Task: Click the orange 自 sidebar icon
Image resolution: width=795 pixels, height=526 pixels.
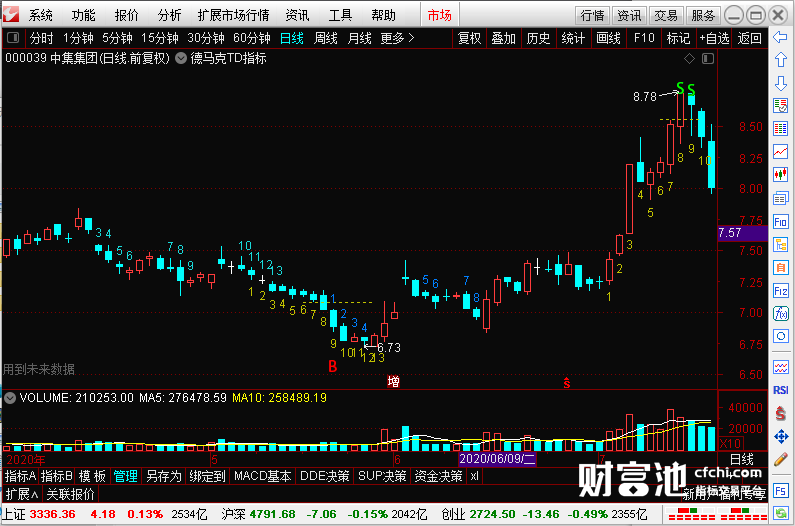Action: (780, 267)
